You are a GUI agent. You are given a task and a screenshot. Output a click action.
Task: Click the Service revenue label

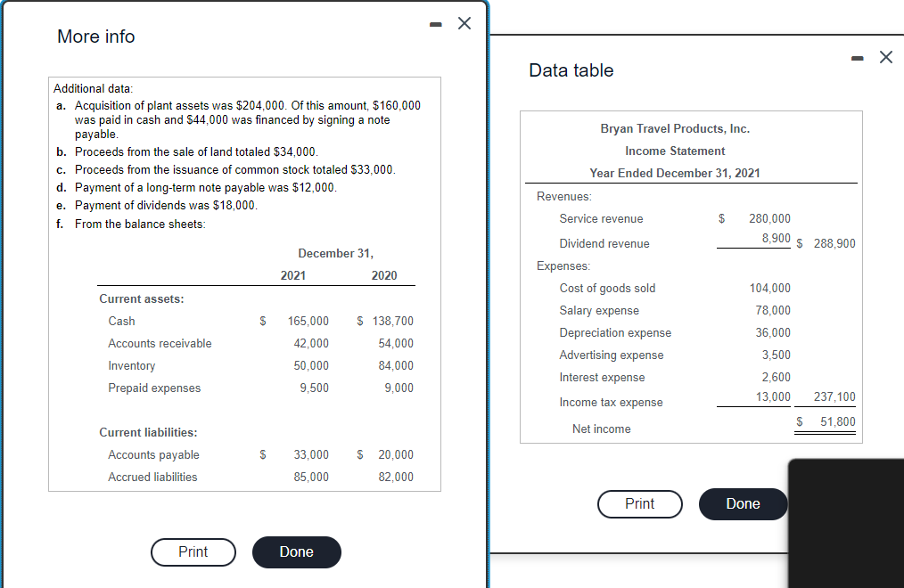[x=601, y=219]
